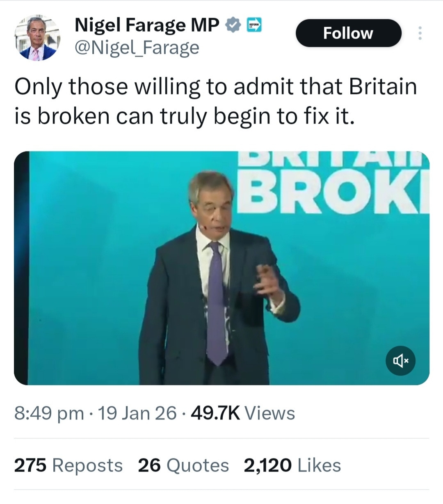The height and width of the screenshot is (504, 443).
Task: Show the 275 Reposts list
Action: [x=68, y=465]
